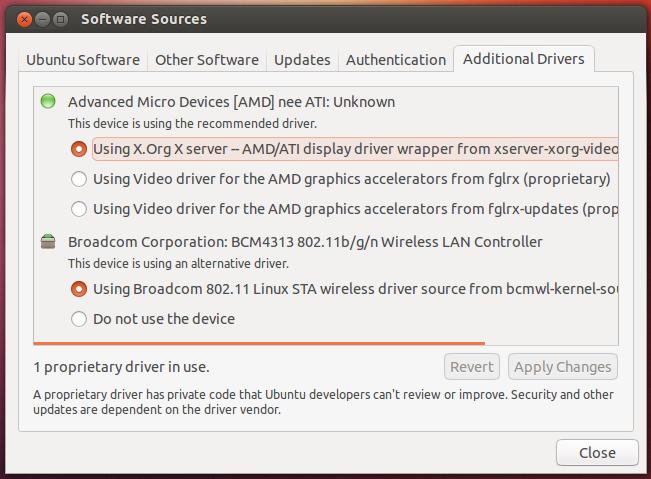Image resolution: width=651 pixels, height=479 pixels.
Task: Select fglrx proprietary AMD video driver
Action: click(x=340, y=179)
